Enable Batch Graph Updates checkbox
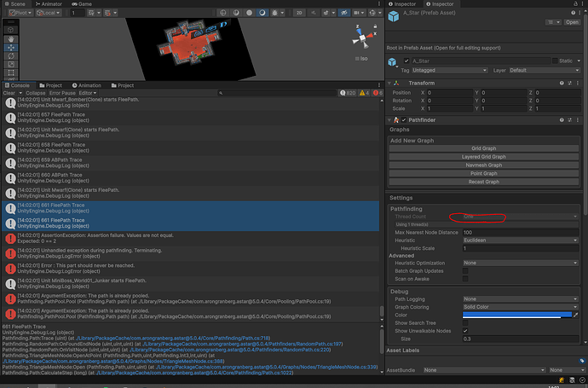 pos(465,271)
